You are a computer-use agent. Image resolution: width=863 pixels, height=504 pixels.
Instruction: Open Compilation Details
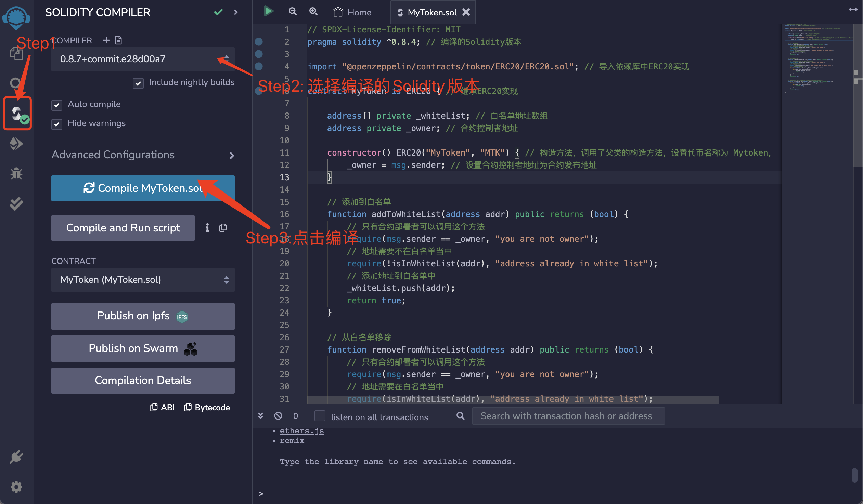143,381
